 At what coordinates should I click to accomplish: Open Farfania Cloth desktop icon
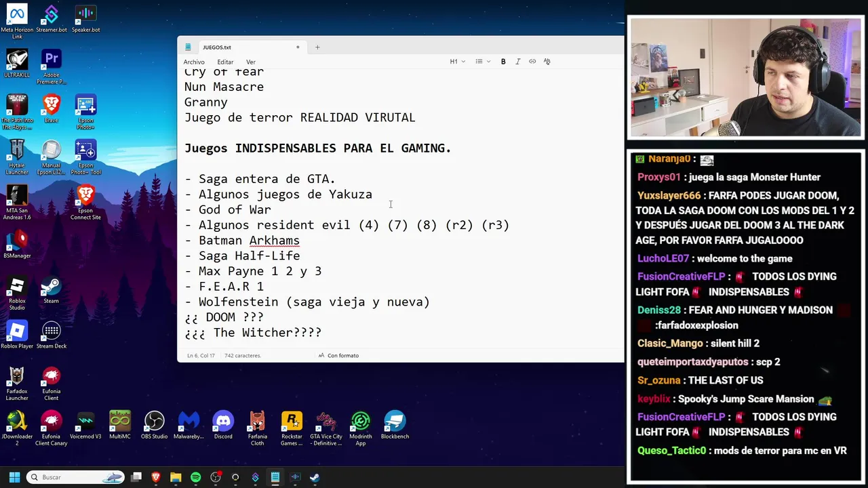pyautogui.click(x=257, y=429)
